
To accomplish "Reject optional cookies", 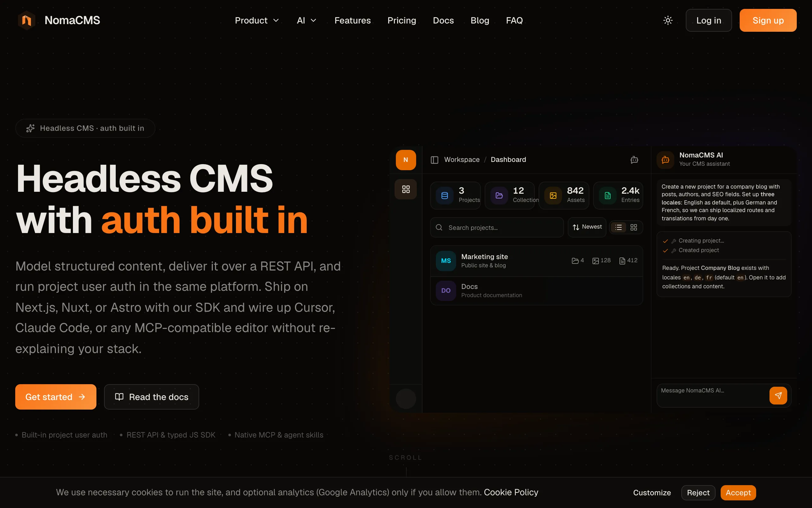I will coord(698,492).
